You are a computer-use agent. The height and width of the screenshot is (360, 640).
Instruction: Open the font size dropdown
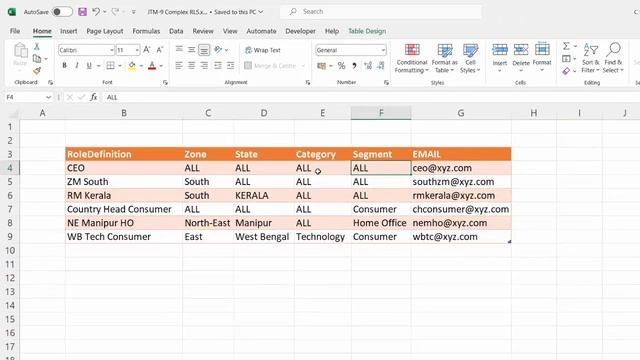[137, 50]
